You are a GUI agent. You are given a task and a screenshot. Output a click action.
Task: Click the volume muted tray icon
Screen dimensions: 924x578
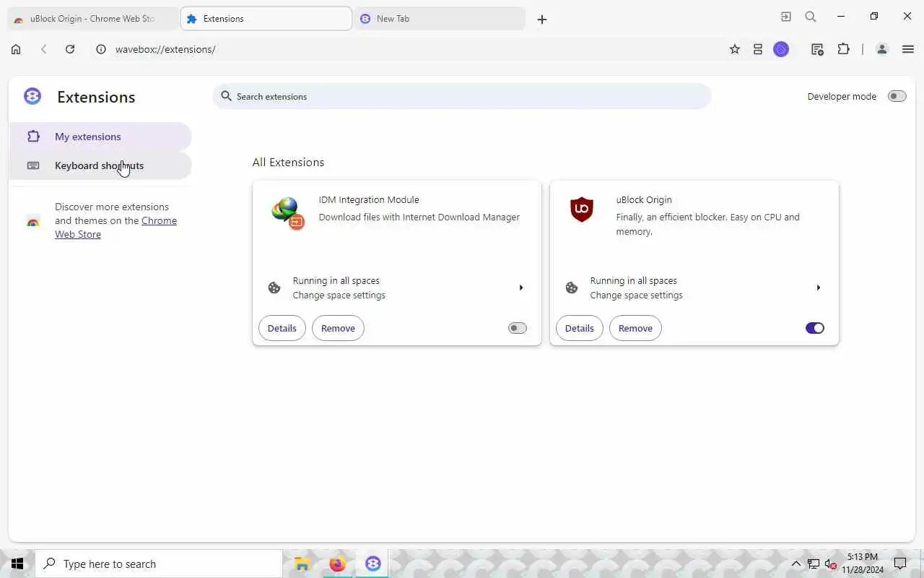pyautogui.click(x=831, y=564)
